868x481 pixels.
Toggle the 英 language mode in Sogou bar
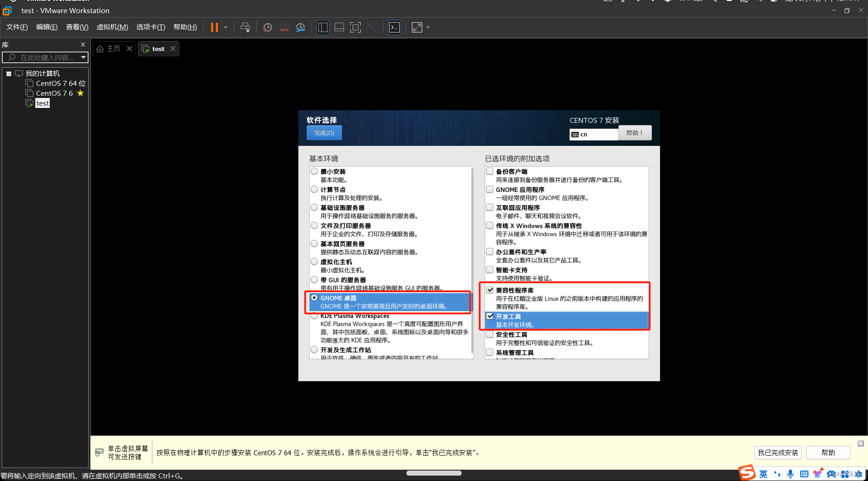tap(763, 474)
